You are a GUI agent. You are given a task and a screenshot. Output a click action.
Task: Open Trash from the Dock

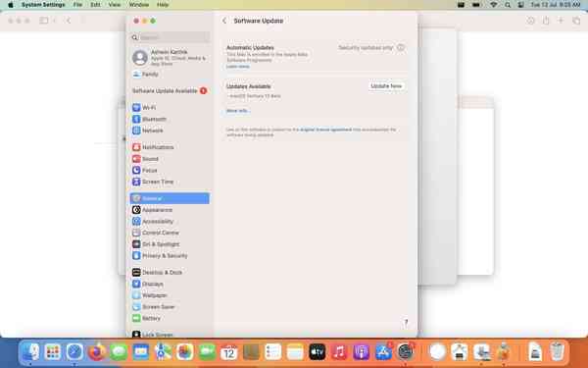pyautogui.click(x=558, y=352)
